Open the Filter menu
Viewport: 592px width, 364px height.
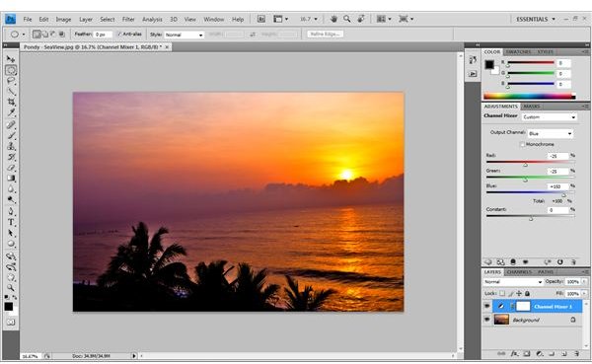128,20
